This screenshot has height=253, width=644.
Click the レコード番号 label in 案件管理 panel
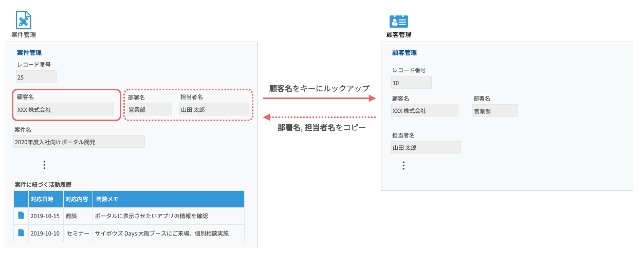coord(34,65)
